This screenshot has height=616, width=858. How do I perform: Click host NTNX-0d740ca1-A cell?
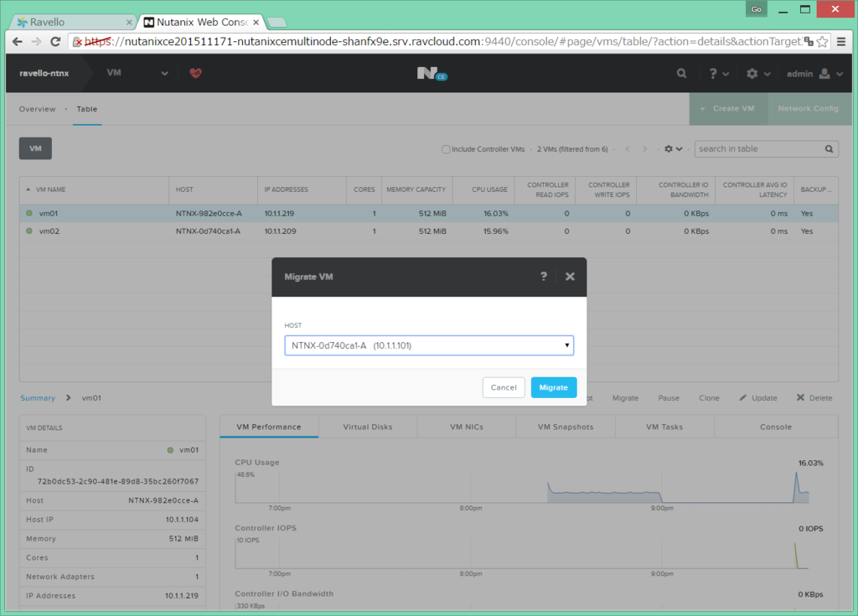click(x=208, y=231)
